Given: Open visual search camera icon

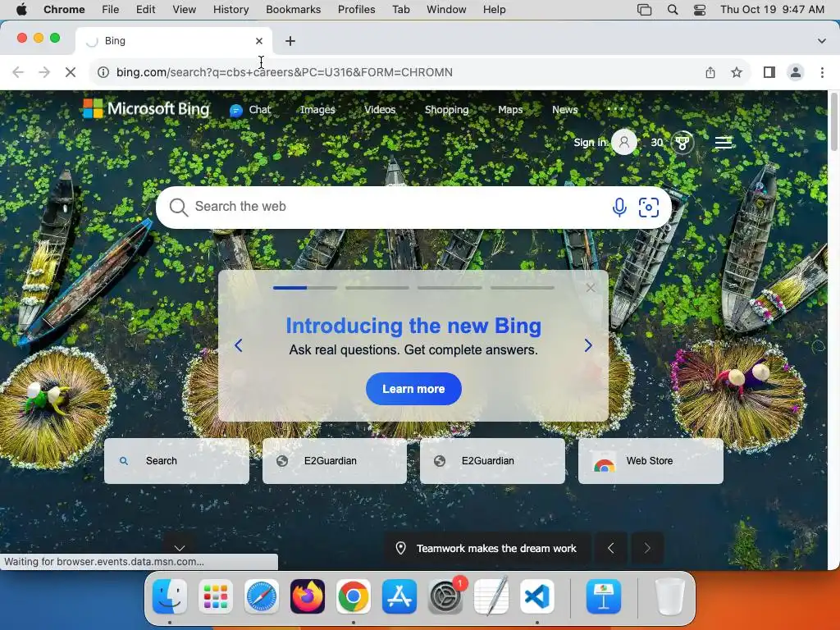Looking at the screenshot, I should click(x=649, y=208).
